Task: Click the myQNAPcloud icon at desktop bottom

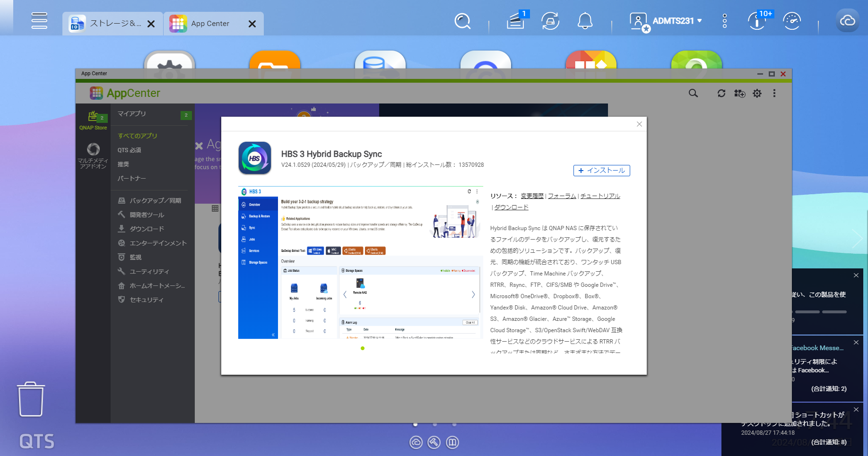Action: (x=416, y=442)
